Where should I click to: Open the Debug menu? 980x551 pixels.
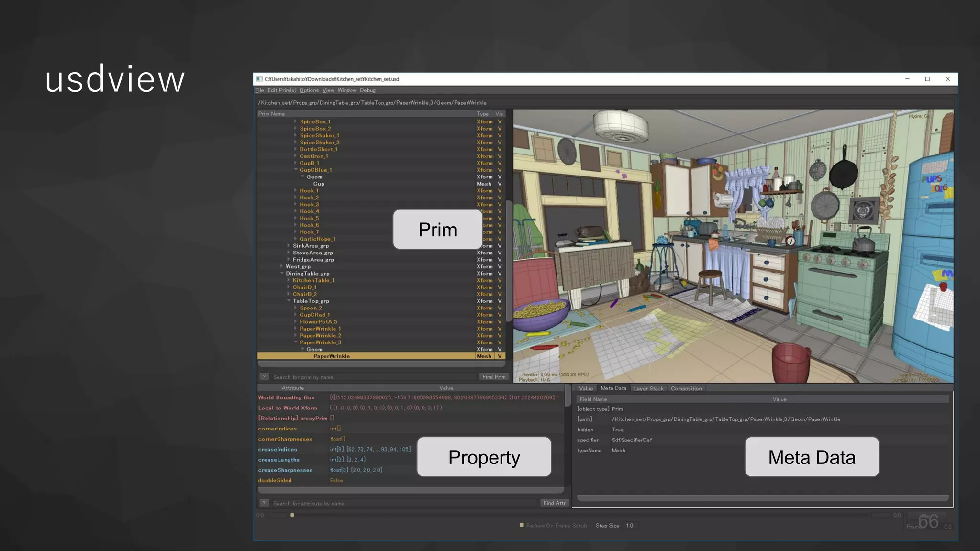(x=367, y=90)
